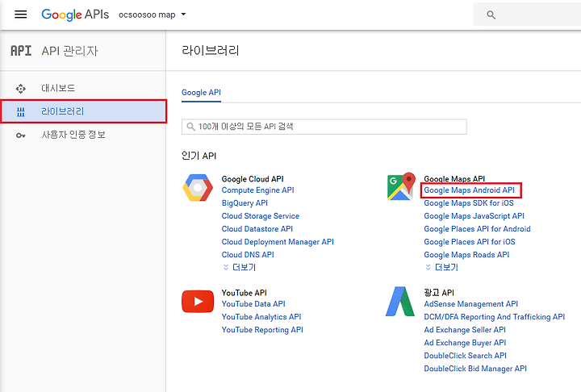
Task: Open Google Places API for Android link
Action: coord(477,229)
